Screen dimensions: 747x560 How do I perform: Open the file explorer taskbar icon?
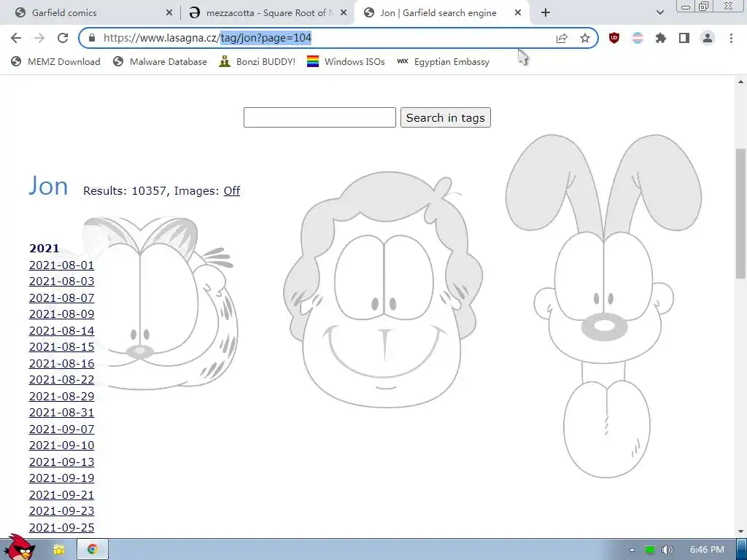[x=59, y=550]
